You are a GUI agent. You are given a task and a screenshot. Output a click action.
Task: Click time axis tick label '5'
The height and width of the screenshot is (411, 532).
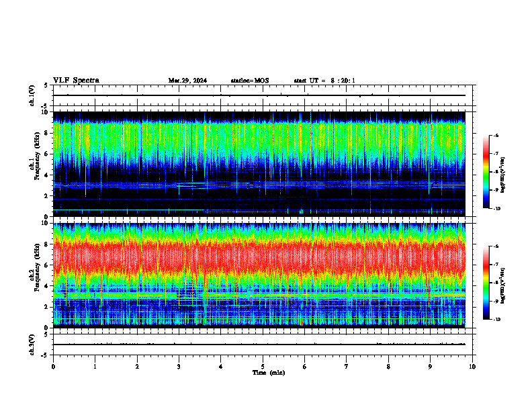tap(263, 367)
